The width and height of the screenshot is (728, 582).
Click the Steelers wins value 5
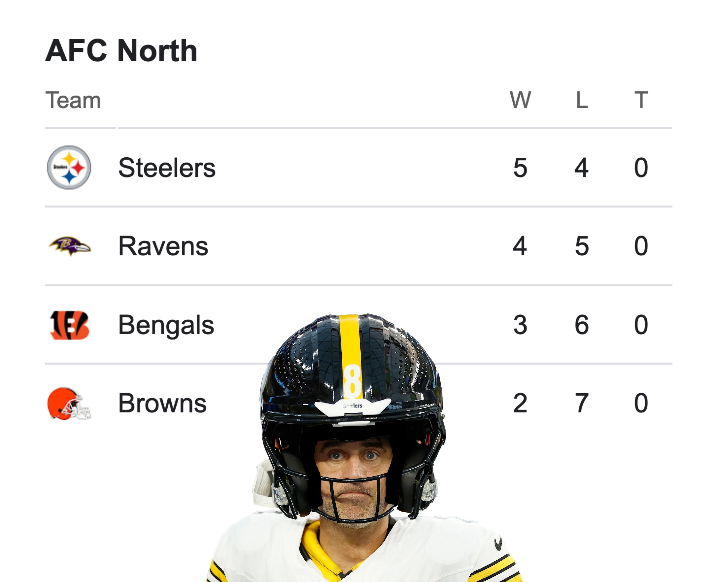[x=520, y=168]
